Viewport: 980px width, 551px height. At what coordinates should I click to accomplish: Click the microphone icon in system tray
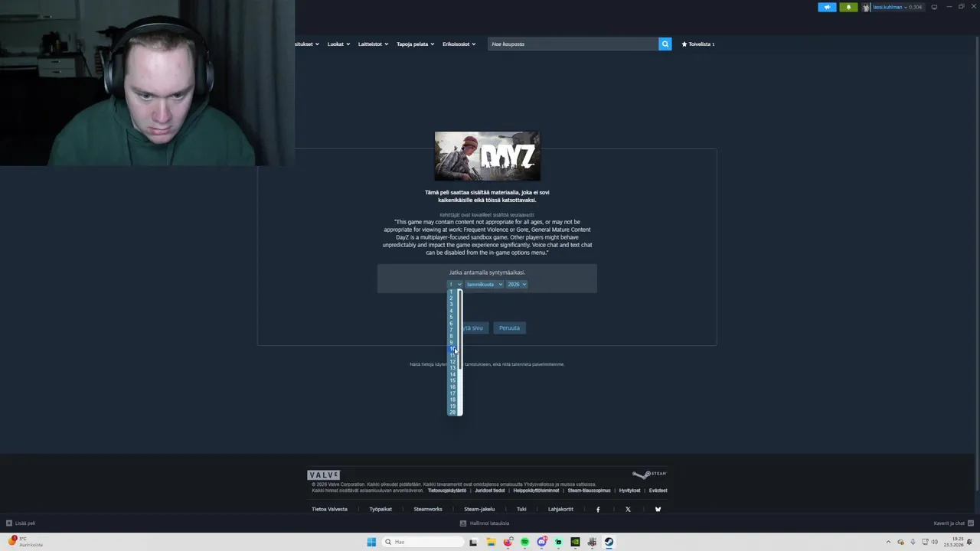[x=913, y=542]
